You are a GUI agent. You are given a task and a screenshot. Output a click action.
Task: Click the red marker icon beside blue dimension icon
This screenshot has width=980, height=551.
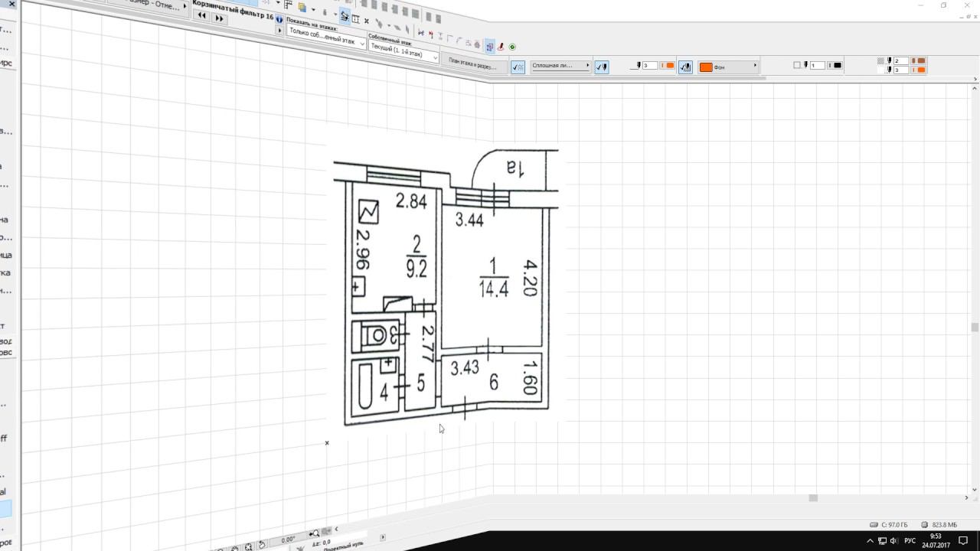click(430, 34)
